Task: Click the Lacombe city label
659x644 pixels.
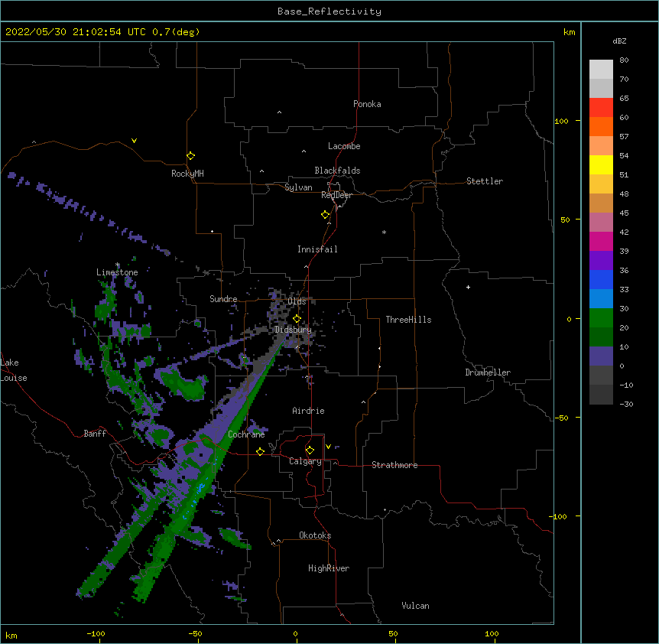Action: 344,146
